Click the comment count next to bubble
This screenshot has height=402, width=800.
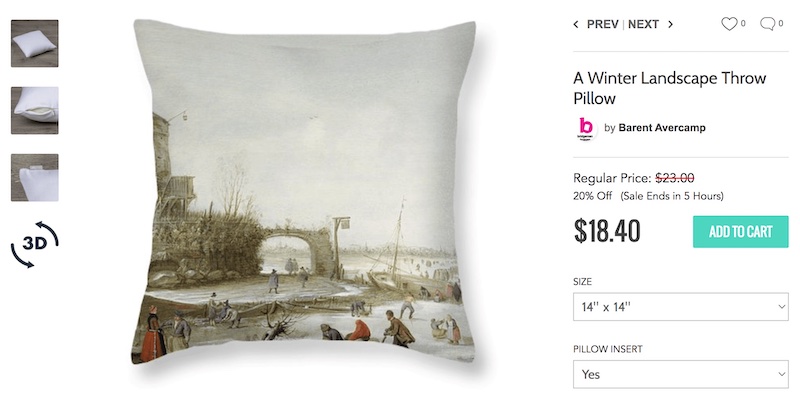pyautogui.click(x=781, y=23)
